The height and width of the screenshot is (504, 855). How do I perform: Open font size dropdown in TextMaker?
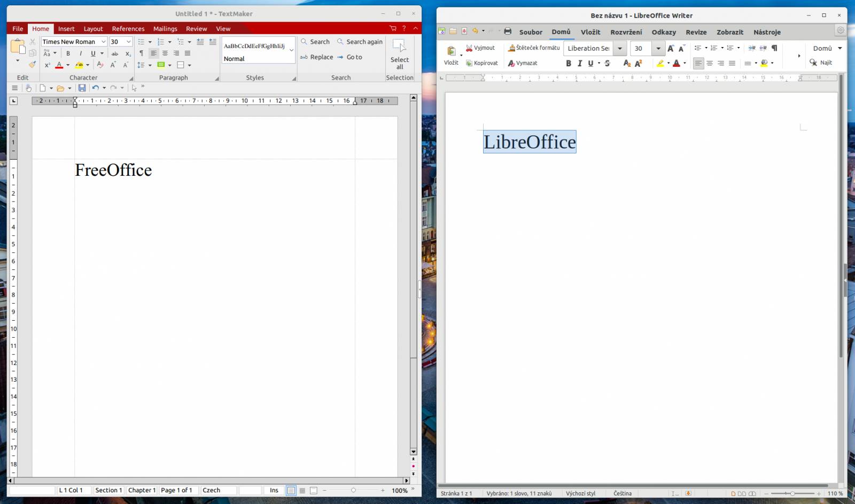pos(128,42)
